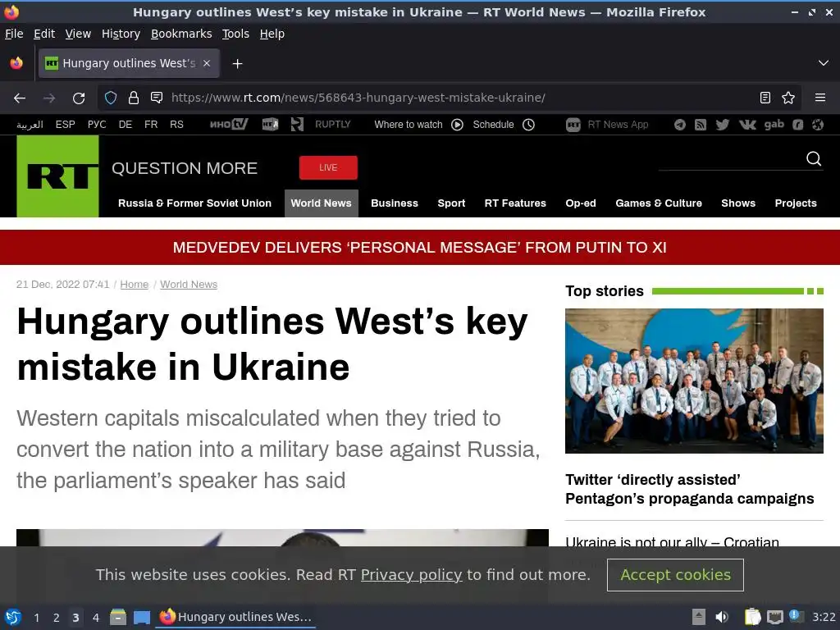The height and width of the screenshot is (630, 840).
Task: Accept cookies in the banner
Action: [676, 575]
